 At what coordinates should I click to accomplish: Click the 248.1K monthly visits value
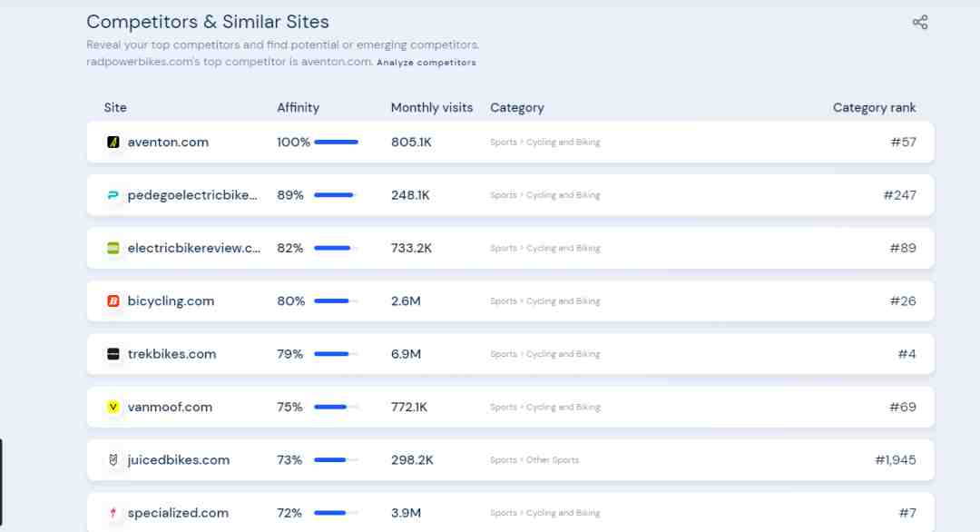[x=411, y=195]
